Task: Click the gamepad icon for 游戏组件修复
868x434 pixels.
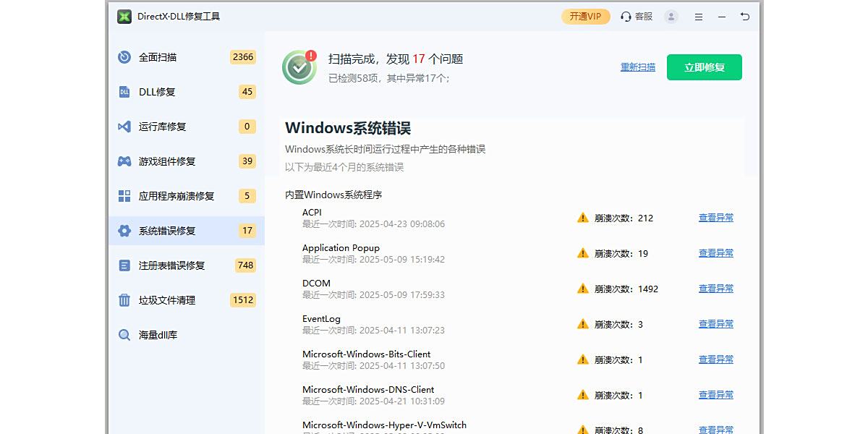Action: click(x=124, y=161)
